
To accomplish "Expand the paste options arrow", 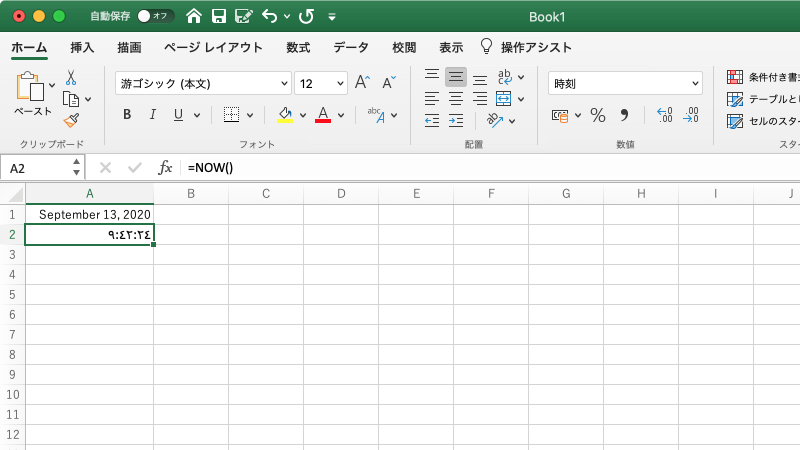I will tap(52, 85).
